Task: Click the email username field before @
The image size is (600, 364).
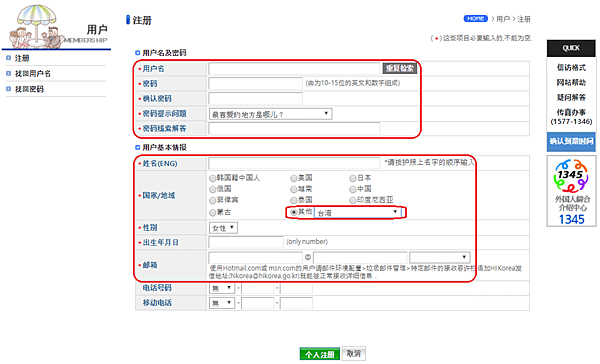Action: [x=256, y=257]
